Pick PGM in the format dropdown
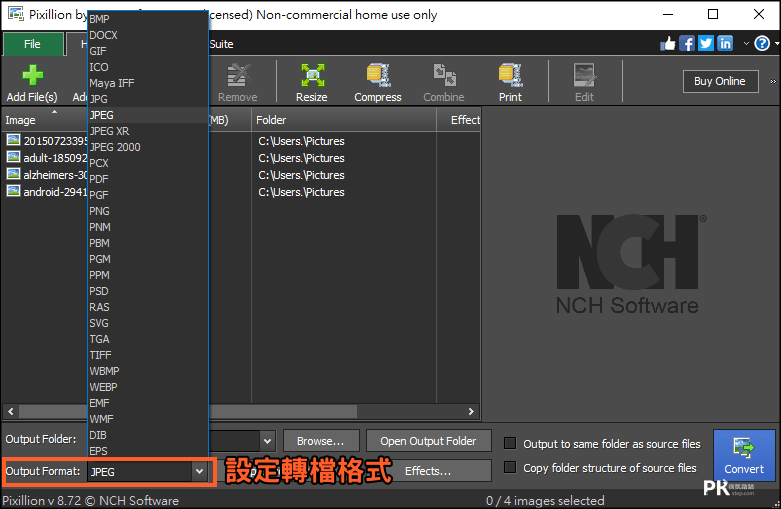This screenshot has height=509, width=781. (x=148, y=259)
